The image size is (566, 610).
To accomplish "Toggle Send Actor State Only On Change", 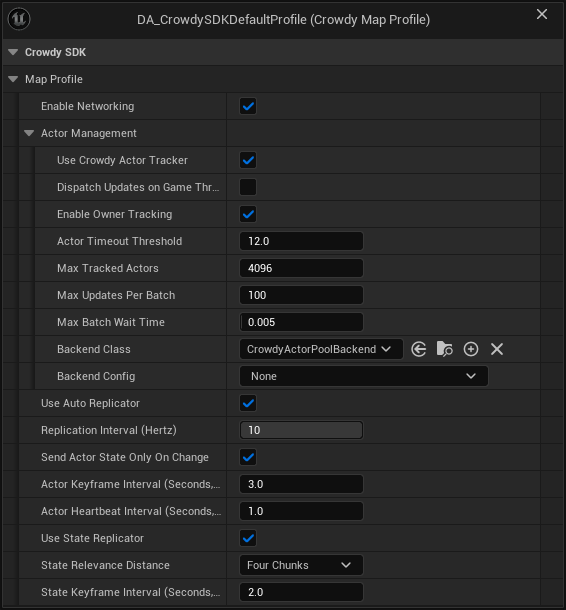I will click(x=248, y=457).
